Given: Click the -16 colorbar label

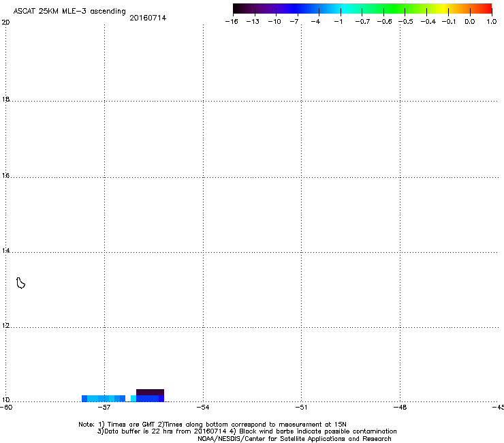Looking at the screenshot, I should click(232, 22).
